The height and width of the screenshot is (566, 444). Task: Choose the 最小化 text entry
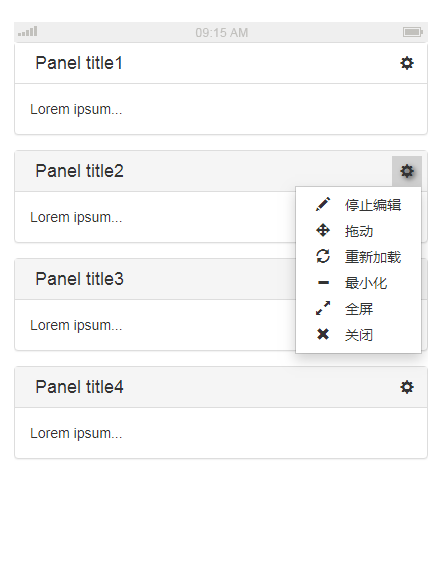coord(366,283)
